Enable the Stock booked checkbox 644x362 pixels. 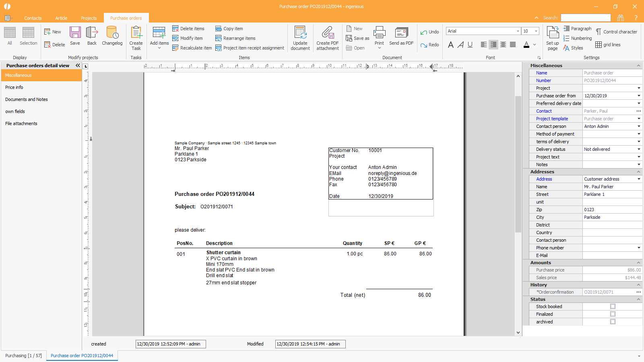(613, 306)
